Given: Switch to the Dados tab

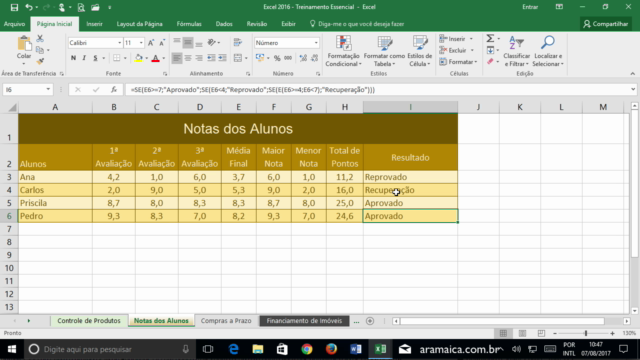Looking at the screenshot, I should tap(224, 24).
